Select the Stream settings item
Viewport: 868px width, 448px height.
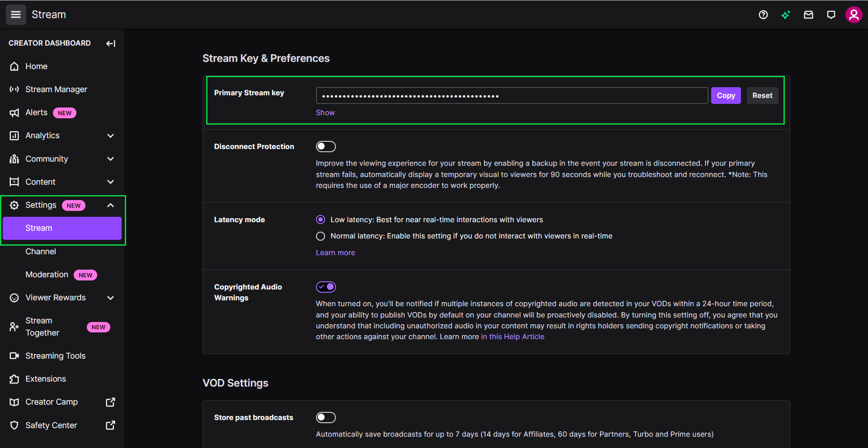pos(62,228)
